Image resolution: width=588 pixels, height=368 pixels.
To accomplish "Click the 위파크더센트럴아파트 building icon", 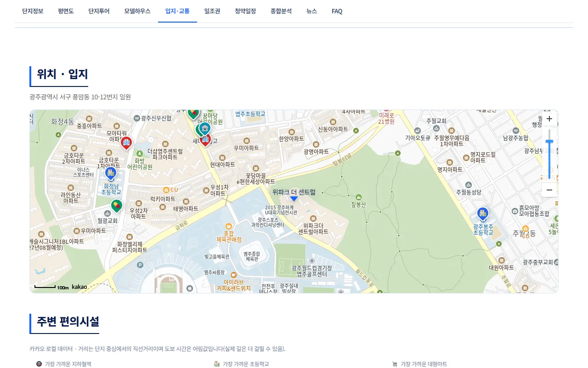I will [313, 218].
